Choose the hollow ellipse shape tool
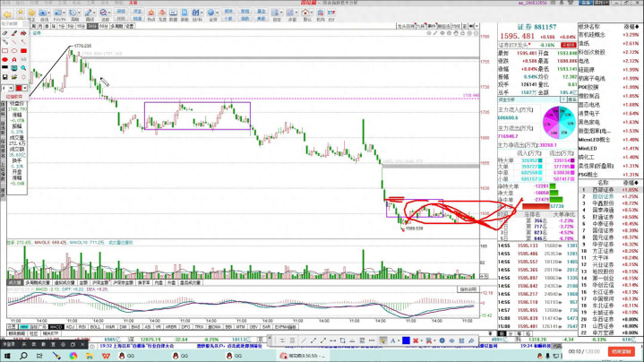Viewport: 644px width, 362px height. coord(14,51)
